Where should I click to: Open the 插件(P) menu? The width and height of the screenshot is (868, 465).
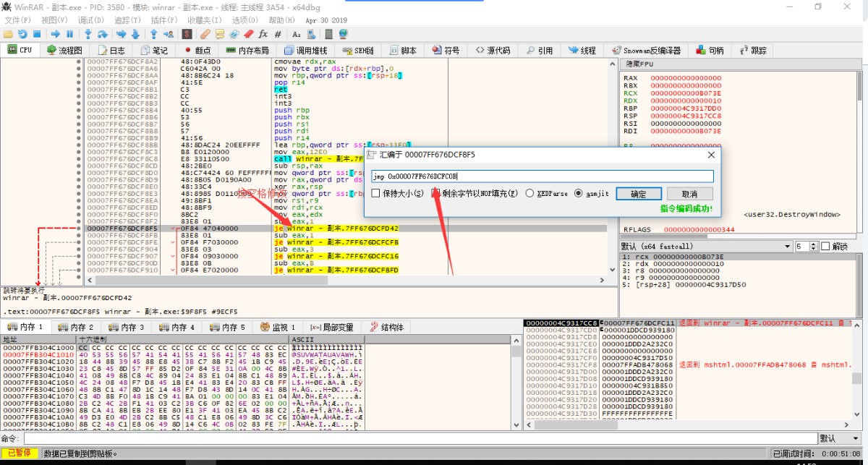click(x=164, y=20)
